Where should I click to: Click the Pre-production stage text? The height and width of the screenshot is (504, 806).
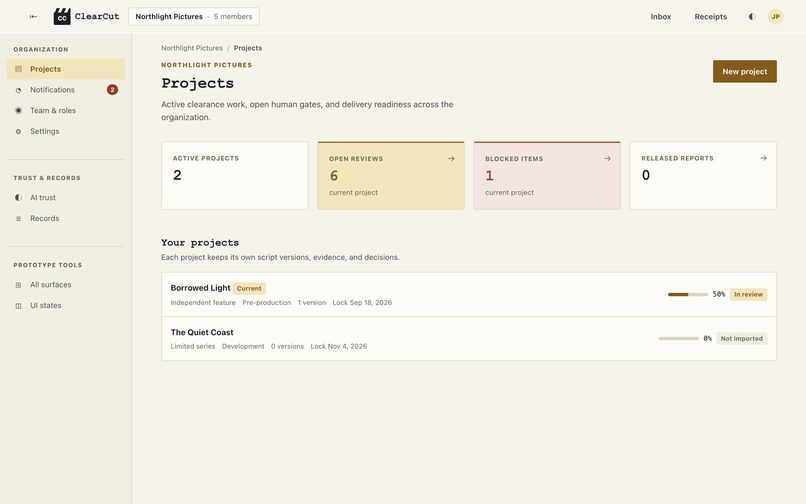click(266, 302)
